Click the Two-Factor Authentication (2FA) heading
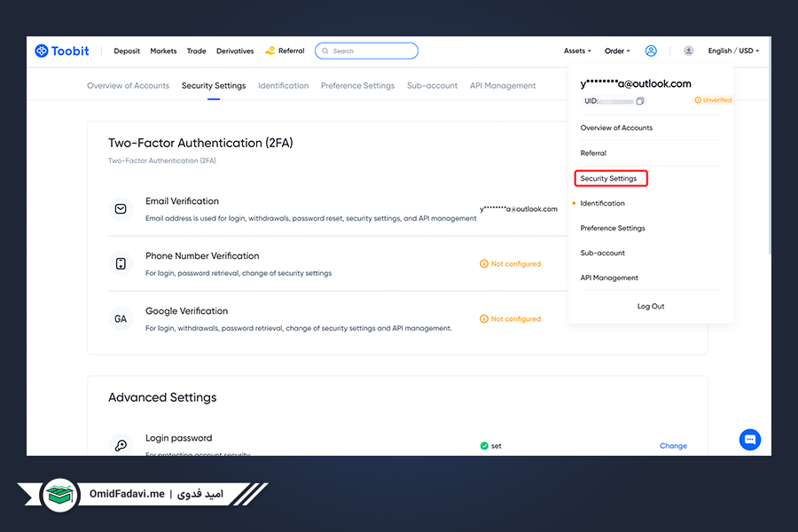798x532 pixels. pos(200,143)
